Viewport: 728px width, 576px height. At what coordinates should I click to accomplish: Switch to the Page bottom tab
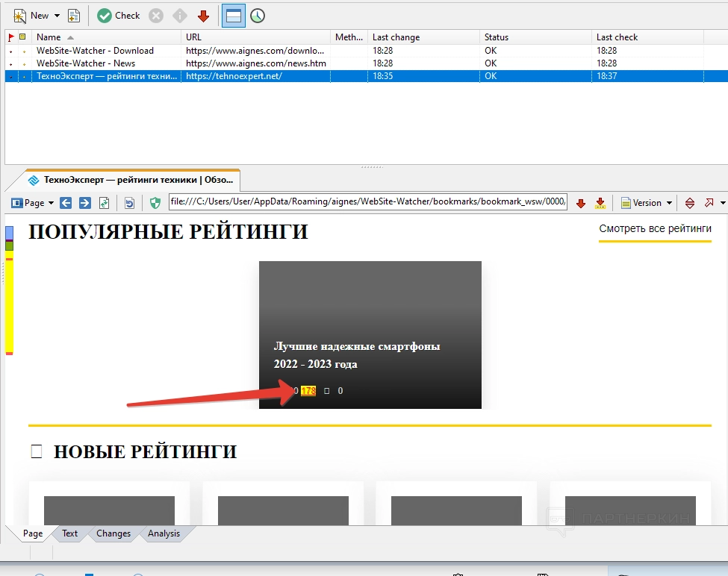click(33, 533)
